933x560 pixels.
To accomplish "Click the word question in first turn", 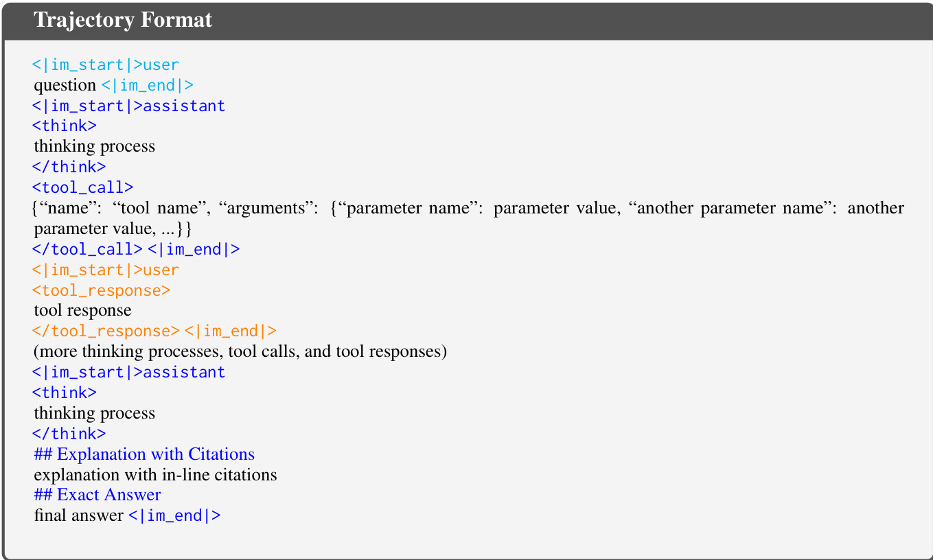I will point(65,85).
